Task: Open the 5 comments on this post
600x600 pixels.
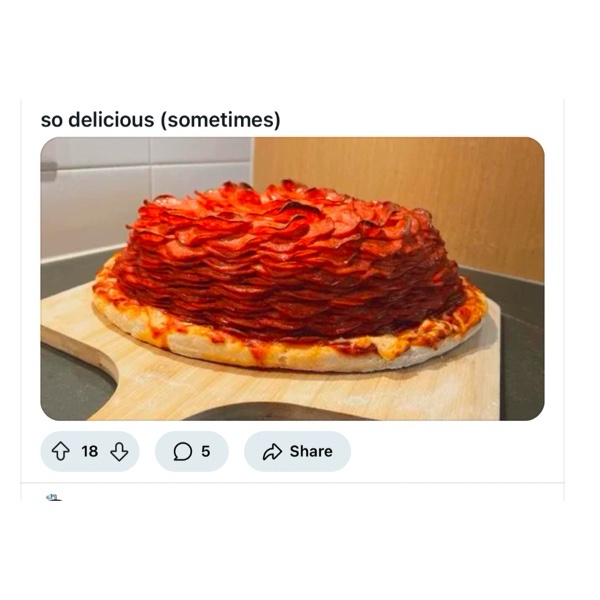Action: 192,452
